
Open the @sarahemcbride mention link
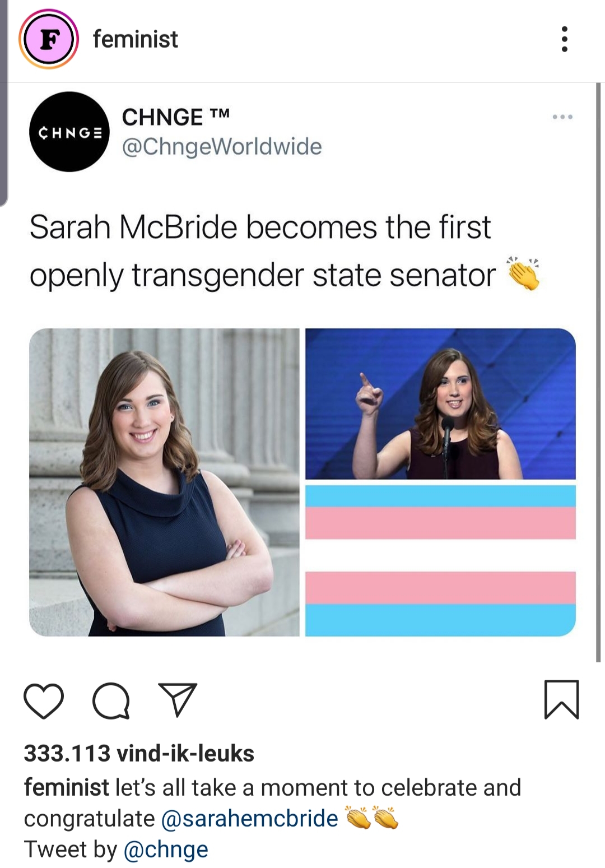[x=250, y=819]
